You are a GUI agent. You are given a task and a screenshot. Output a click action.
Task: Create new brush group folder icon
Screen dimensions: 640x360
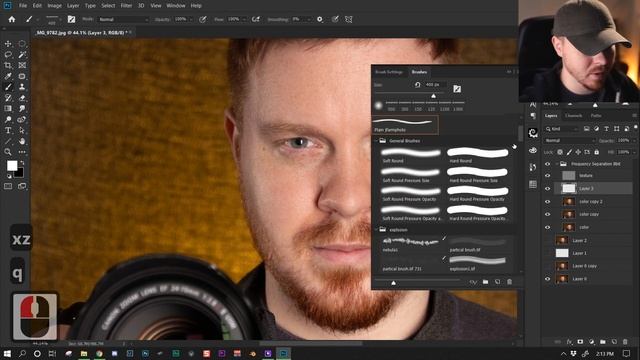click(x=485, y=282)
